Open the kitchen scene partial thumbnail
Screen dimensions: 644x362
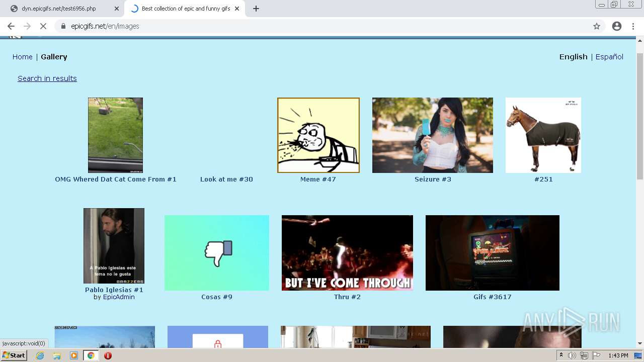point(356,337)
